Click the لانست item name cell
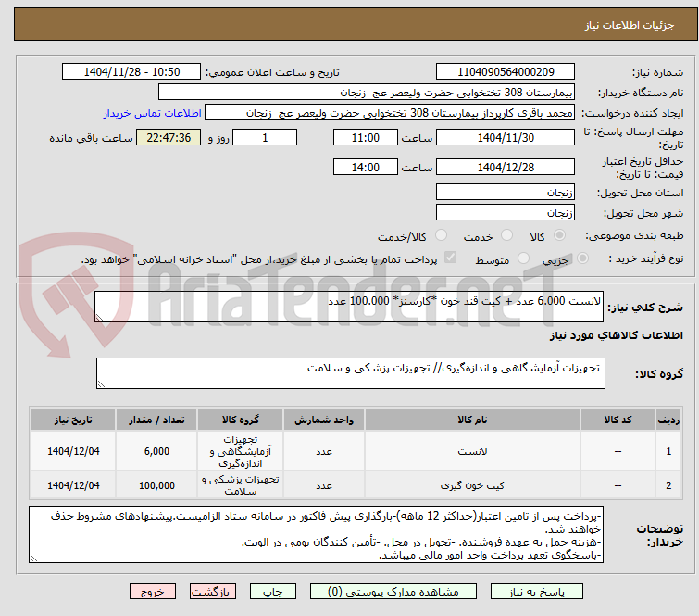Image resolution: width=699 pixels, height=616 pixels. click(x=472, y=451)
